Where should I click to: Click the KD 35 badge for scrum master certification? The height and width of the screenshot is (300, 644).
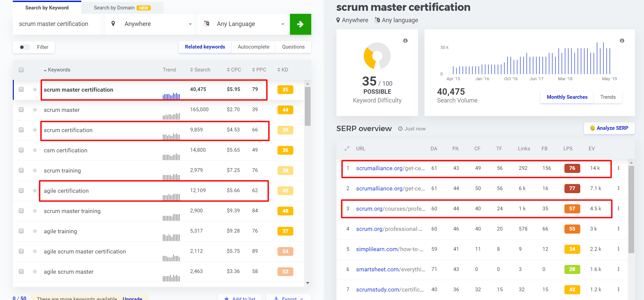tap(285, 90)
